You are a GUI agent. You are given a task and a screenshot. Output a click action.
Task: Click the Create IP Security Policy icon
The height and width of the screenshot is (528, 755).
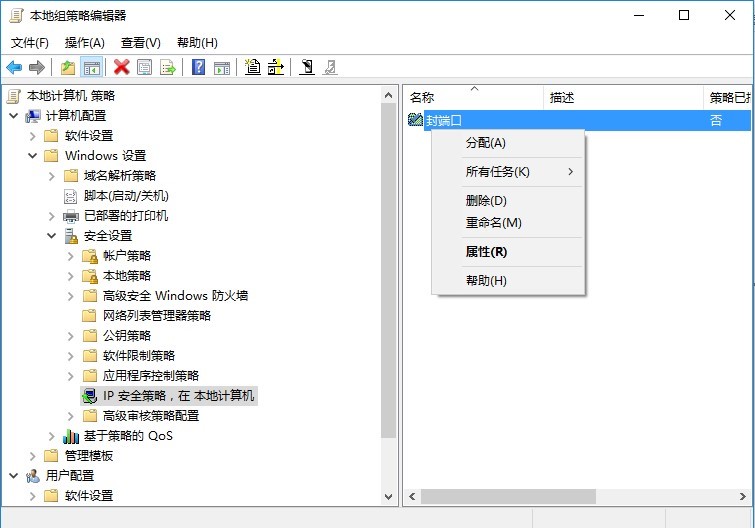[253, 68]
